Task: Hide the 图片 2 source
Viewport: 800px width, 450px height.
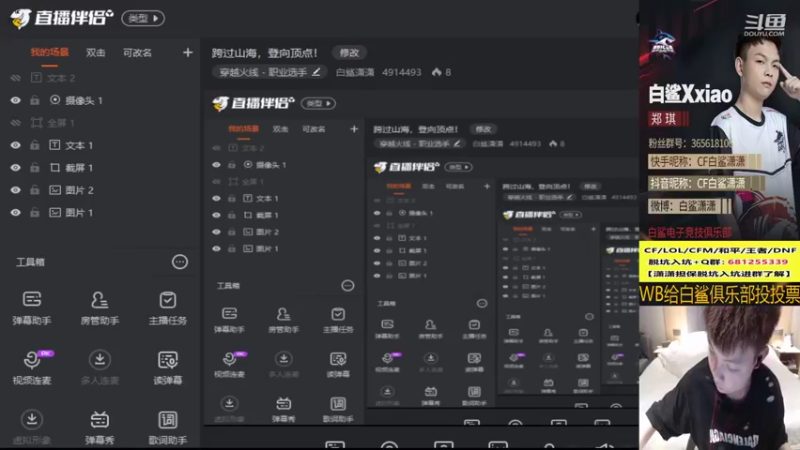Action: (x=16, y=190)
